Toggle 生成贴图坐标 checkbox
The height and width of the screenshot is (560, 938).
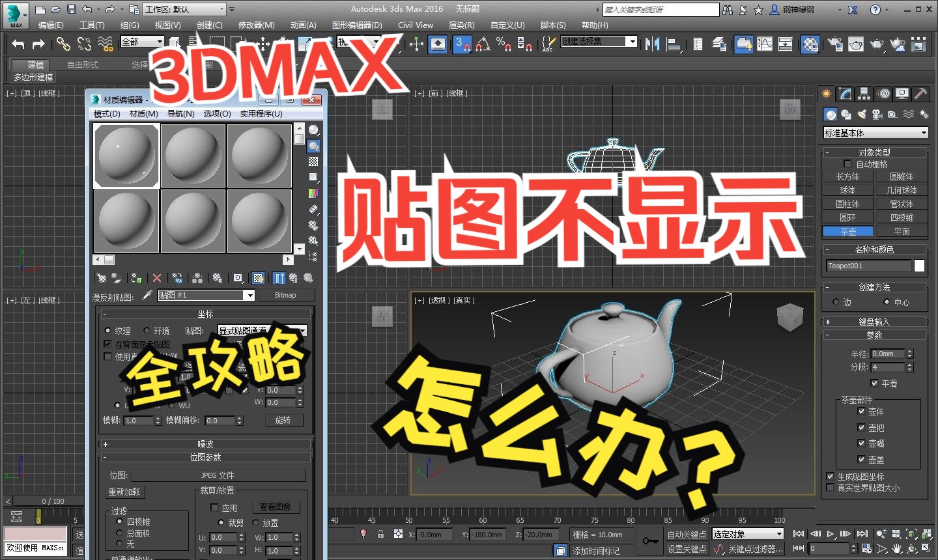click(830, 476)
